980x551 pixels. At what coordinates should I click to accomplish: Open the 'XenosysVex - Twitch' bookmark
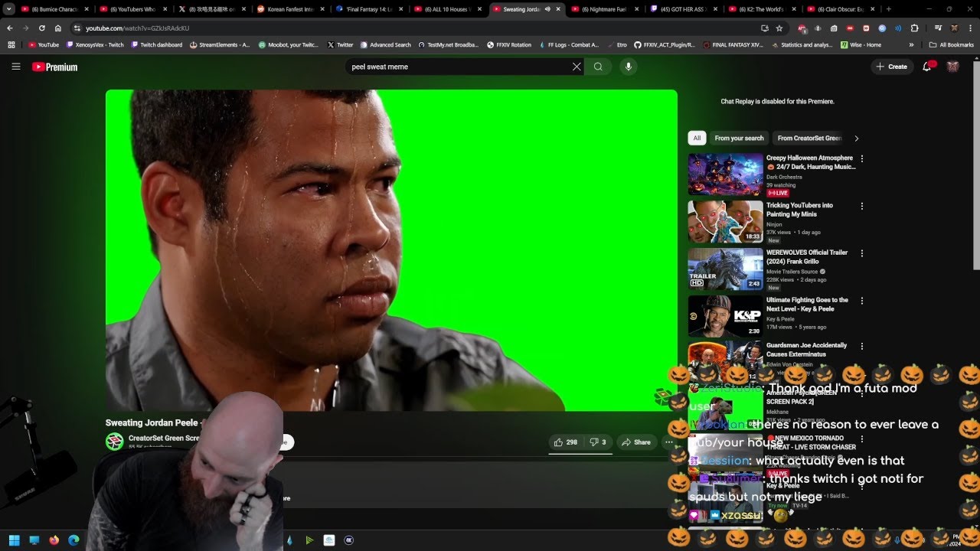(x=95, y=45)
